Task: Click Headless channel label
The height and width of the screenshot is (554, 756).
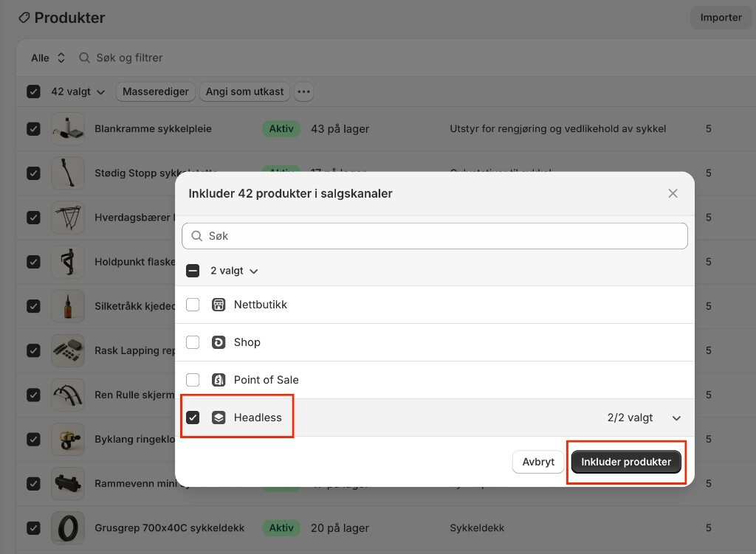Action: [258, 418]
